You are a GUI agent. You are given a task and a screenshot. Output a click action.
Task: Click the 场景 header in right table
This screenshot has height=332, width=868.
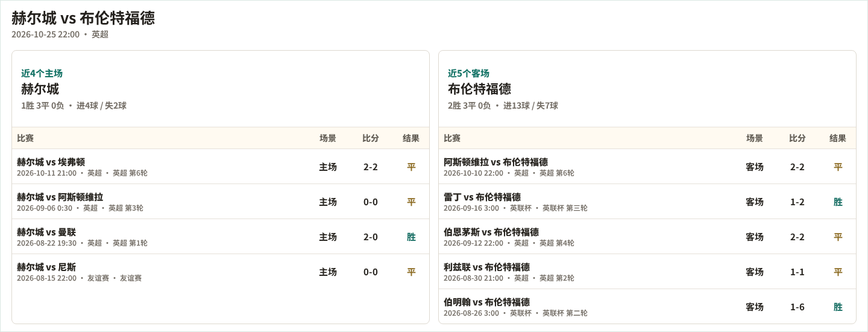click(x=755, y=138)
